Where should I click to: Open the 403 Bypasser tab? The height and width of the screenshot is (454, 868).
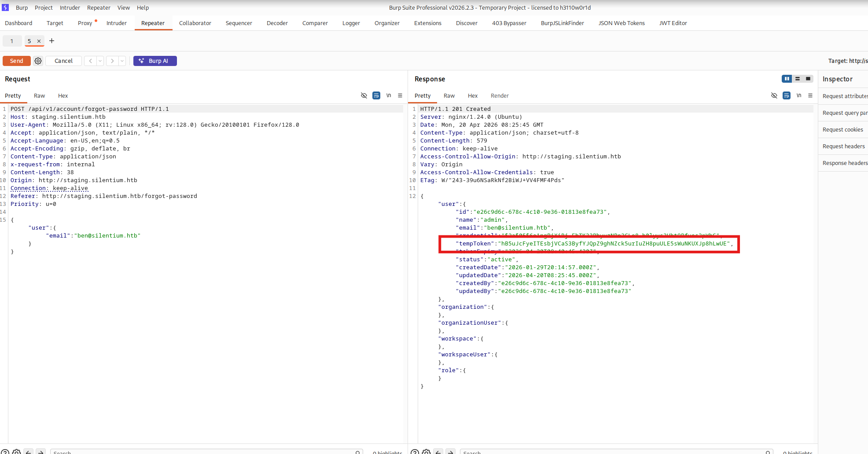click(x=509, y=23)
